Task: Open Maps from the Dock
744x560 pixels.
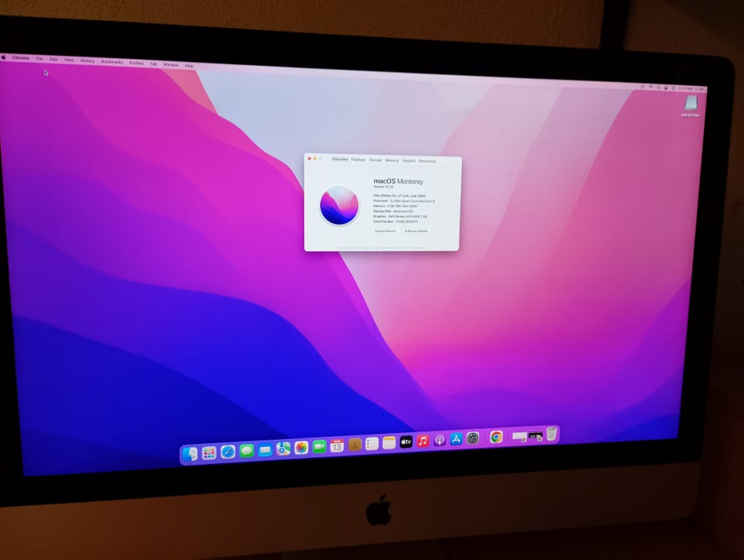Action: pyautogui.click(x=284, y=448)
